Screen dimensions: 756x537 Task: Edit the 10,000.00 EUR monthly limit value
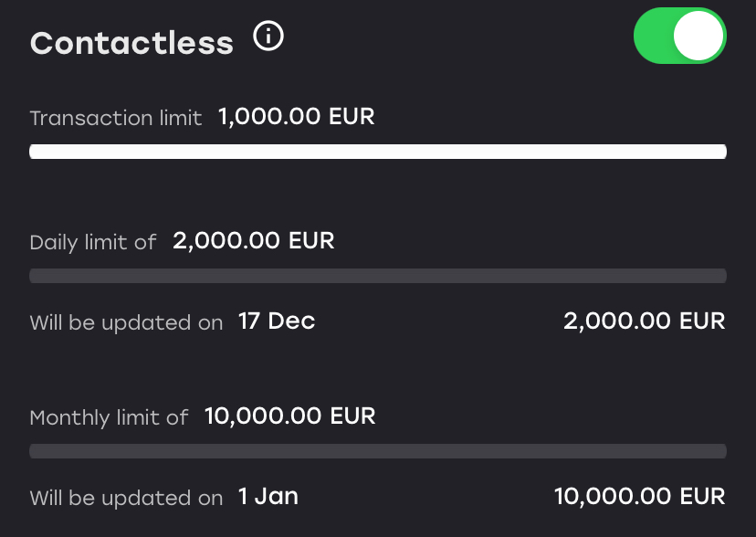click(x=290, y=416)
